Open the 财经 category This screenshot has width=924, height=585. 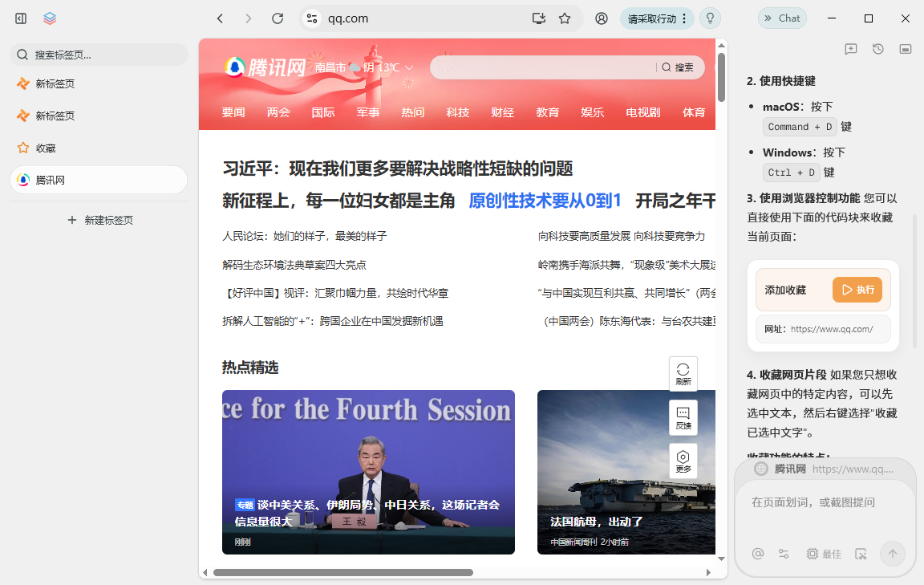503,112
